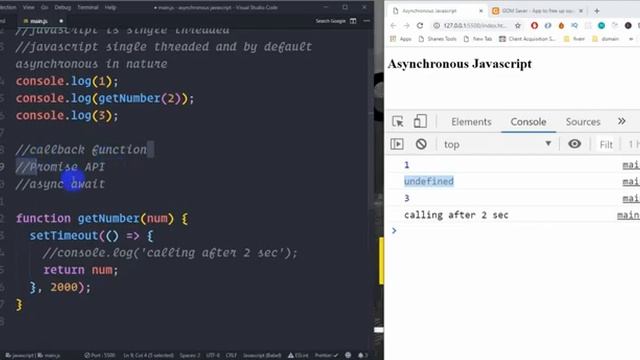Show the console sidebar
This screenshot has width=640, height=360.
397,144
